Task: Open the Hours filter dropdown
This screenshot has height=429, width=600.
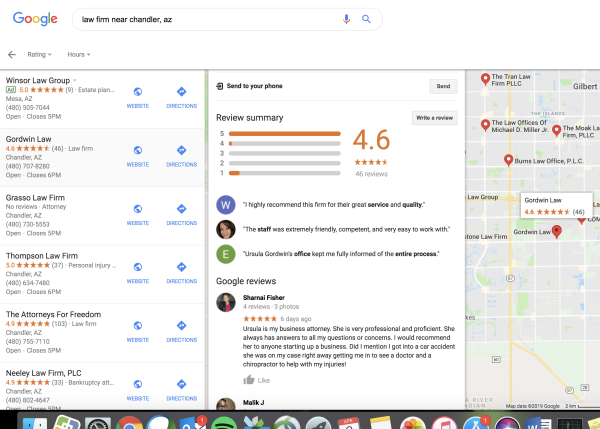Action: point(79,54)
